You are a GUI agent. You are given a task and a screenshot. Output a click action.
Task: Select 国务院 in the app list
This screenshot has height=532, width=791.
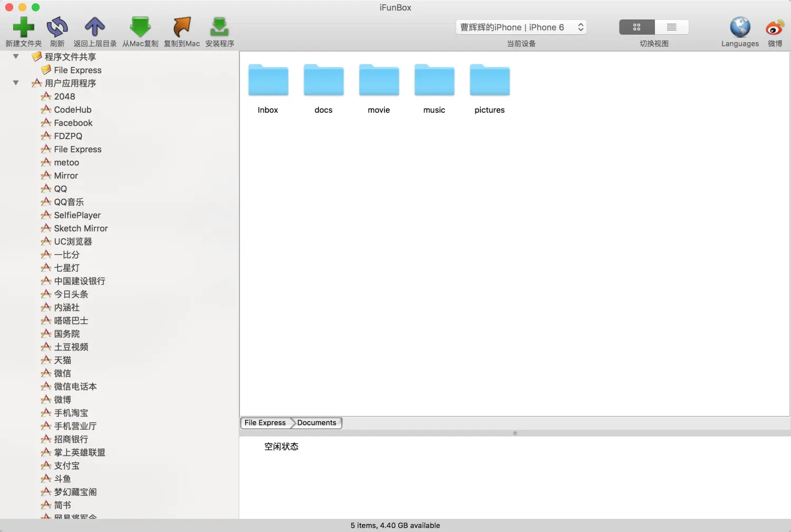pyautogui.click(x=60, y=334)
